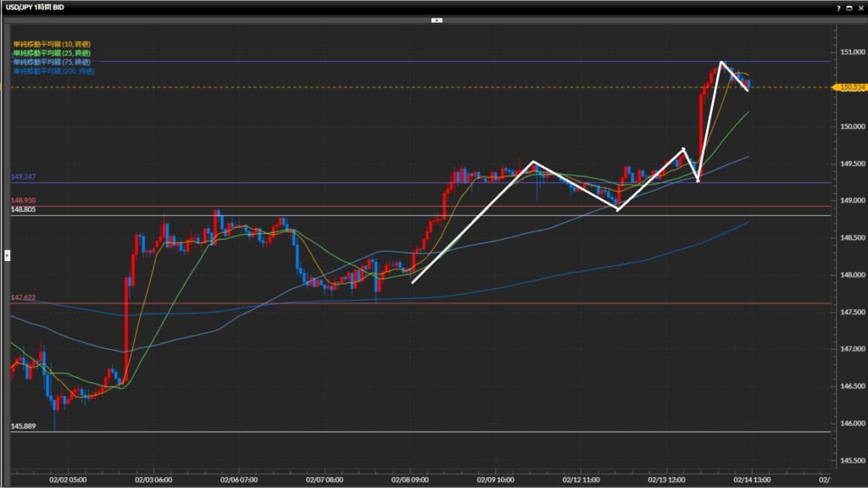Click the help question mark icon
The image size is (868, 488).
pos(838,7)
